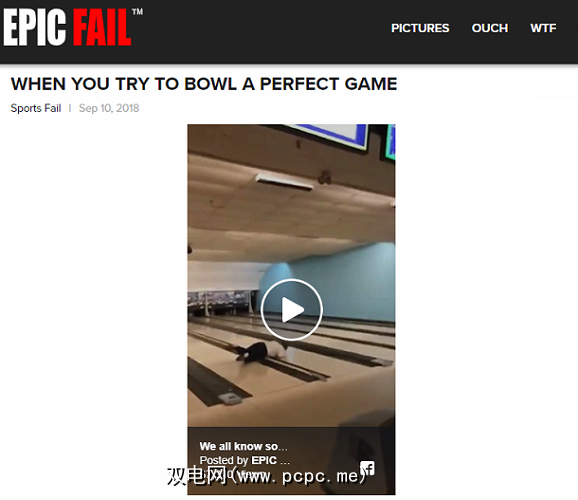Open the OUCH menu item
This screenshot has height=500, width=578.
tap(490, 28)
